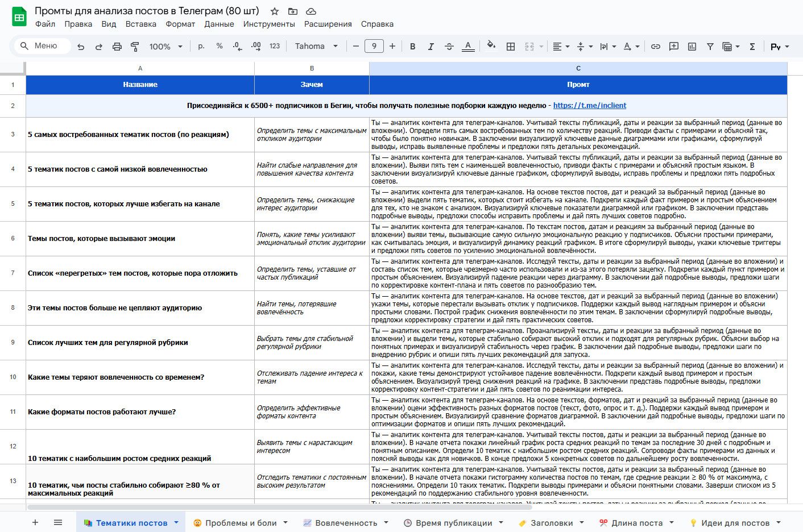Image resolution: width=803 pixels, height=532 pixels.
Task: Insert a link
Action: (x=655, y=46)
